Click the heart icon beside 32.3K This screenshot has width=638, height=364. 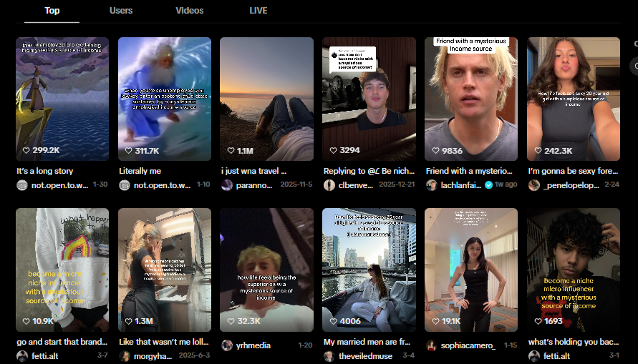click(231, 321)
